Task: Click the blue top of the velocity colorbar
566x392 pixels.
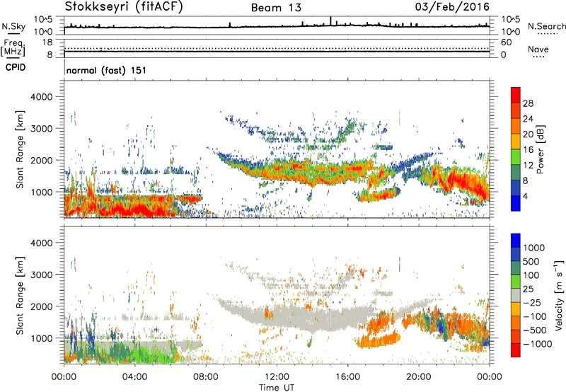Action: (x=516, y=241)
